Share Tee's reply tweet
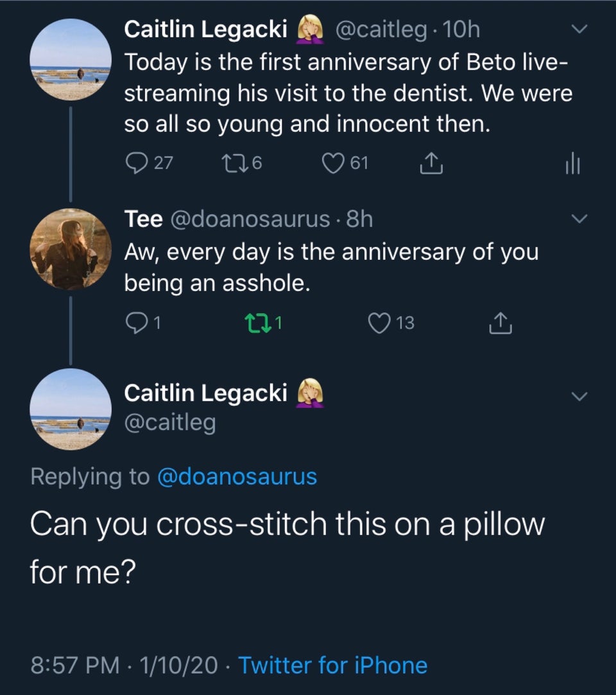The image size is (616, 695). [x=501, y=323]
